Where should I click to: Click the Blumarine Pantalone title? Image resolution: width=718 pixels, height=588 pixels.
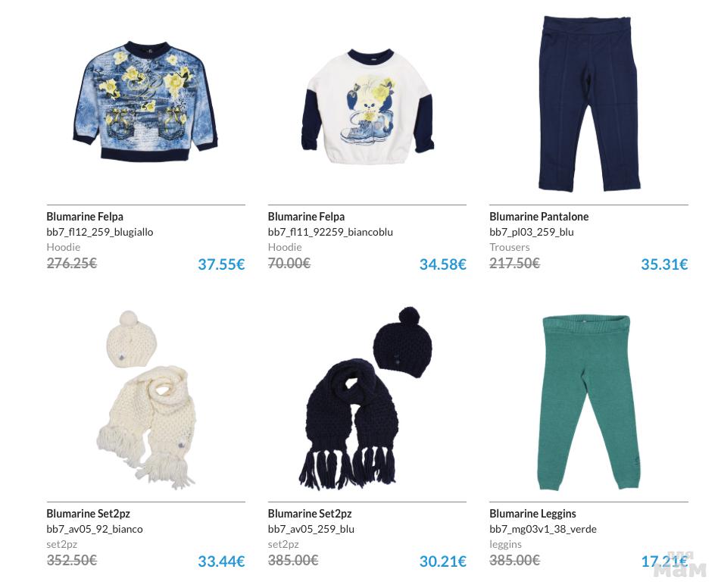coord(538,217)
